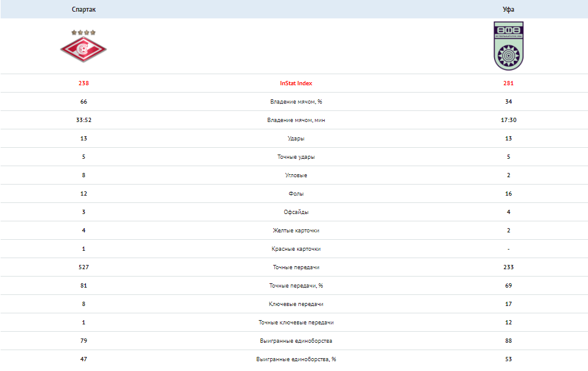Viewport: 588px width, 371px height.
Task: Click the Спартак team logo
Action: (x=83, y=46)
